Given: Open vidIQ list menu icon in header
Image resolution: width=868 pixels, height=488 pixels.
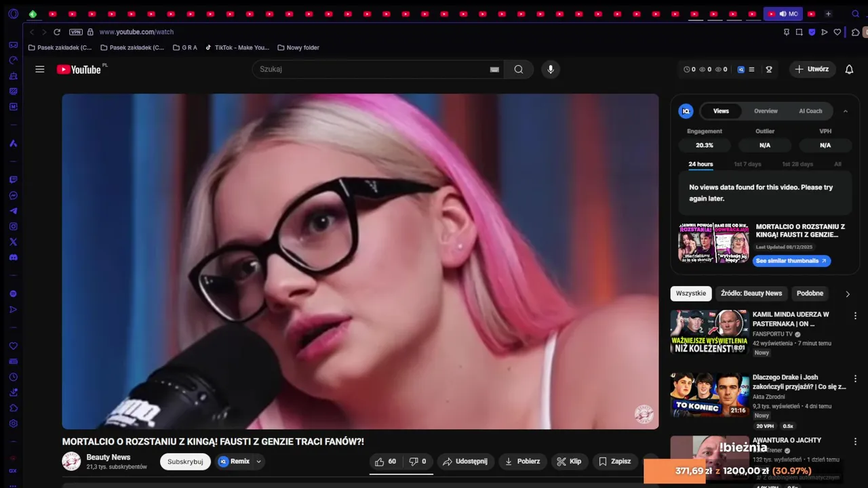Looking at the screenshot, I should point(751,69).
